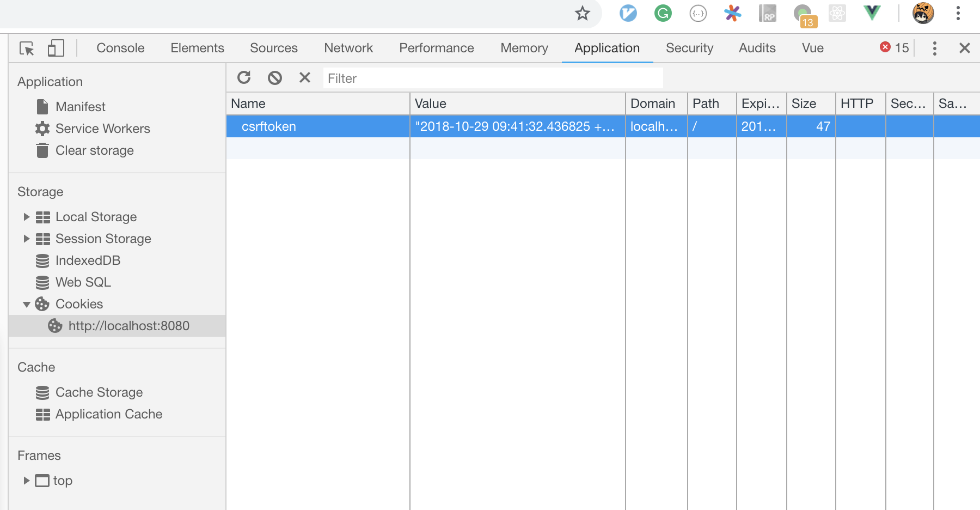980x510 pixels.
Task: Open IndexedDB from the Storage section
Action: pos(88,260)
